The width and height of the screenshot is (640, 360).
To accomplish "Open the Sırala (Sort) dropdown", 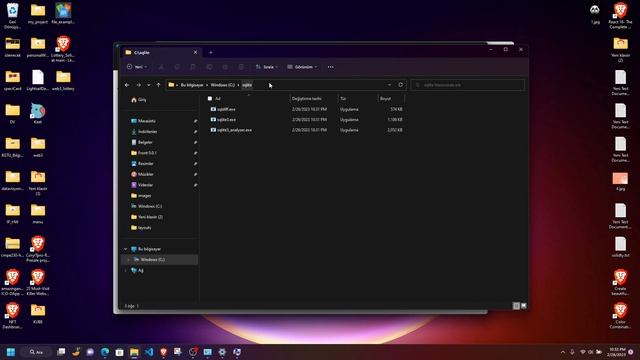I will click(267, 67).
